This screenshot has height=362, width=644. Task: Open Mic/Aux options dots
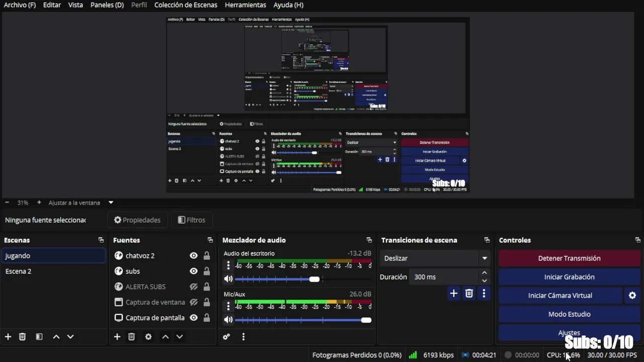tap(228, 306)
